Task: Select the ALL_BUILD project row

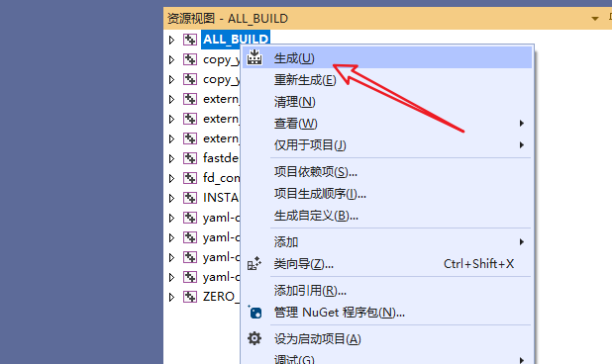Action: tap(236, 40)
